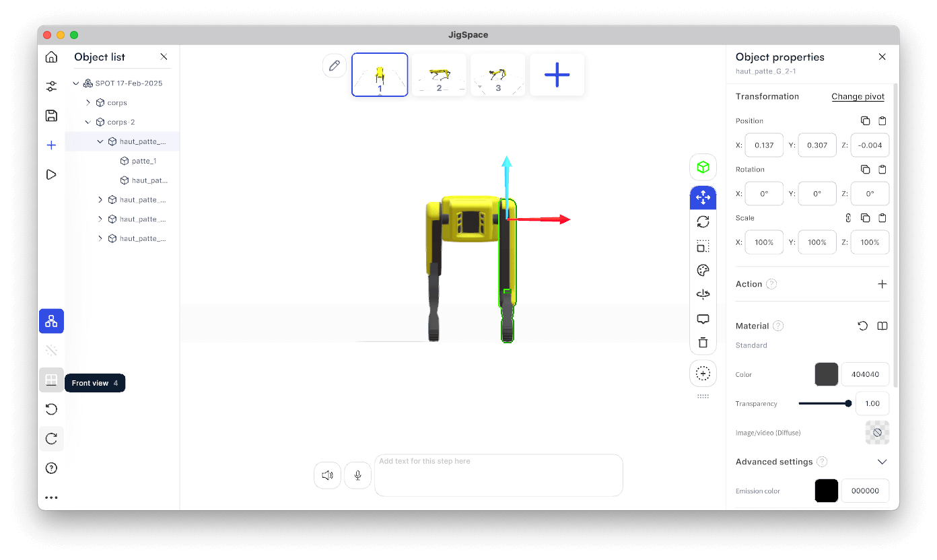Select step 3 thumbnail
The image size is (937, 560).
click(498, 75)
